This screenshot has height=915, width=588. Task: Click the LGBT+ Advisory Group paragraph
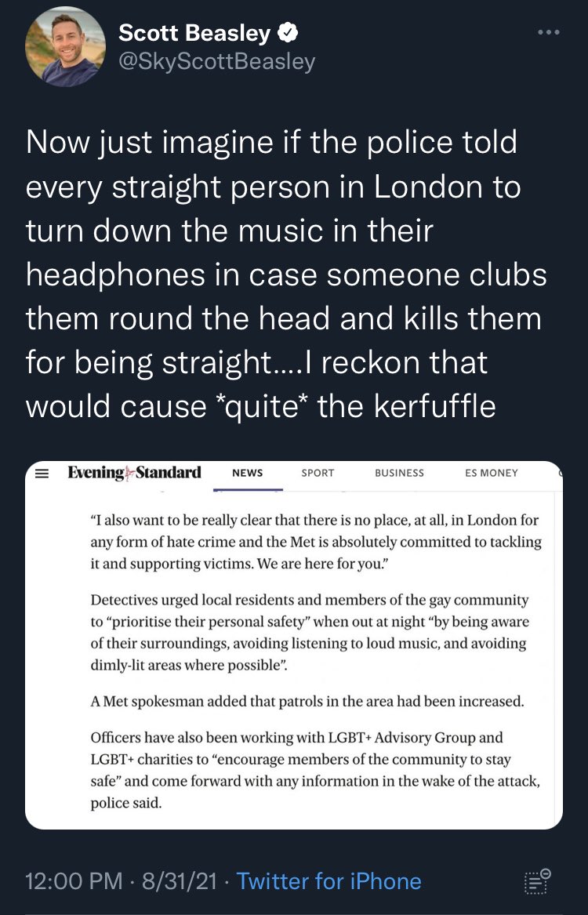(315, 770)
